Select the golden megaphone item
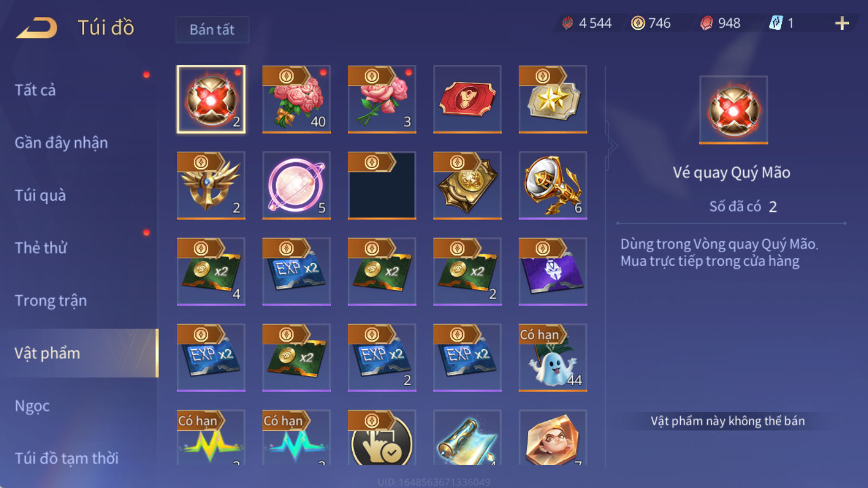The height and width of the screenshot is (488, 868). coord(553,185)
